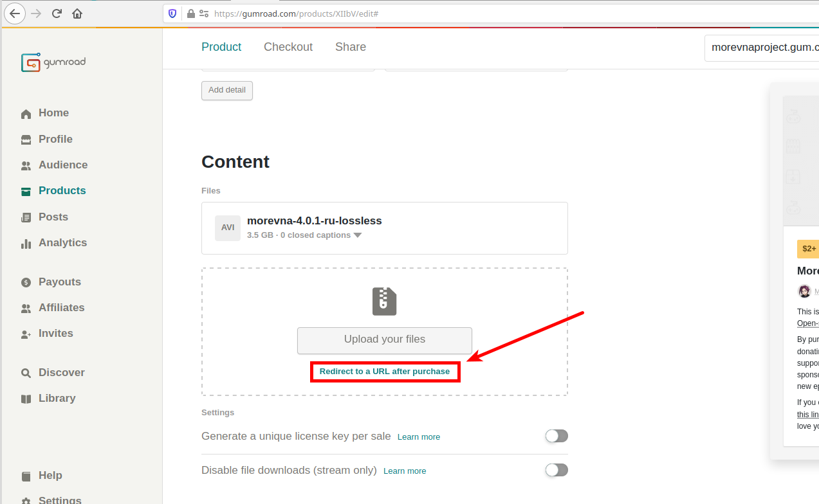Click the morevnaproject.gum.co URL field
Image resolution: width=819 pixels, height=504 pixels.
pyautogui.click(x=762, y=48)
